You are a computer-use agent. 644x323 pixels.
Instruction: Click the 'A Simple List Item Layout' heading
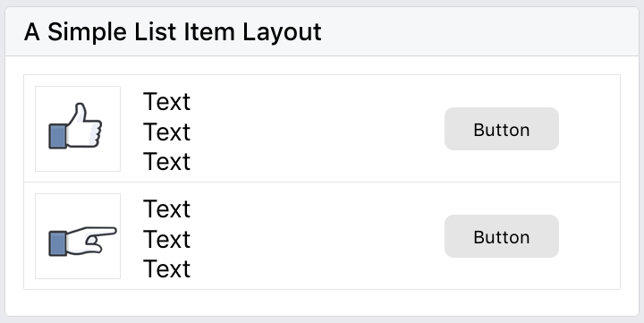pos(173,31)
